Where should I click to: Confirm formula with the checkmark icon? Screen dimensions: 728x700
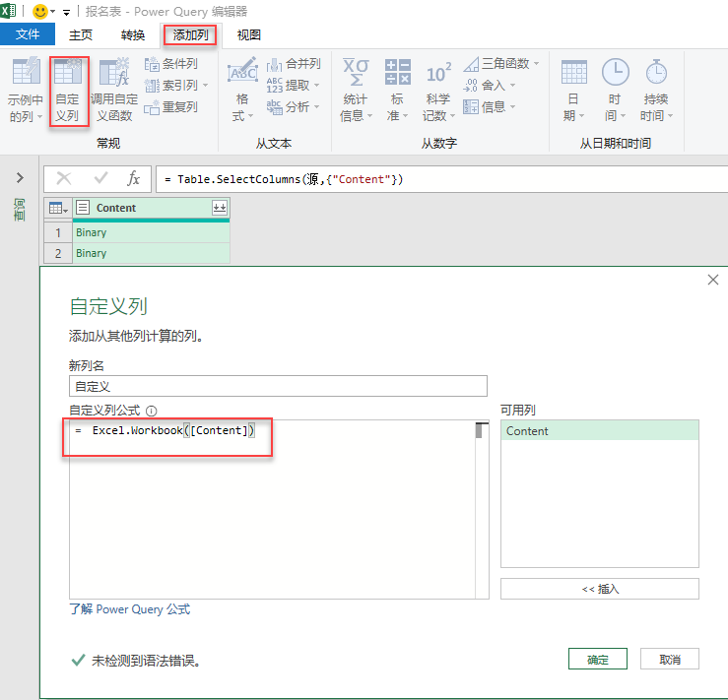pyautogui.click(x=100, y=178)
